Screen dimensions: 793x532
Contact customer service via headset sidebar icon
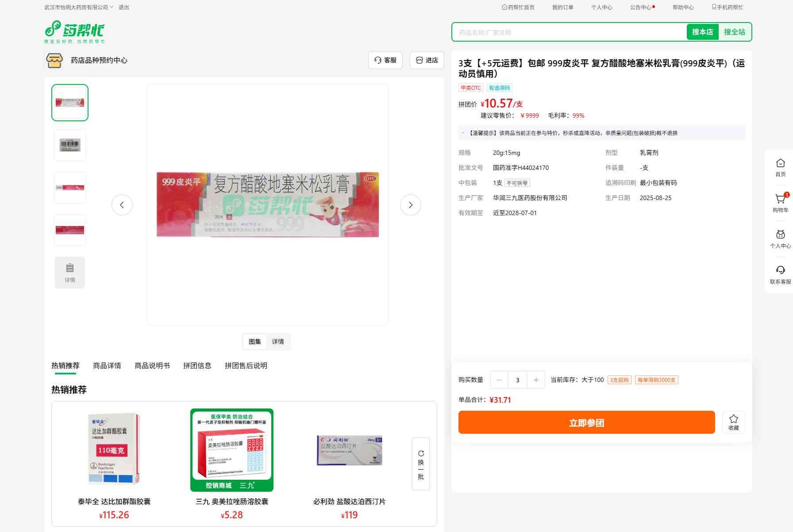coord(780,271)
